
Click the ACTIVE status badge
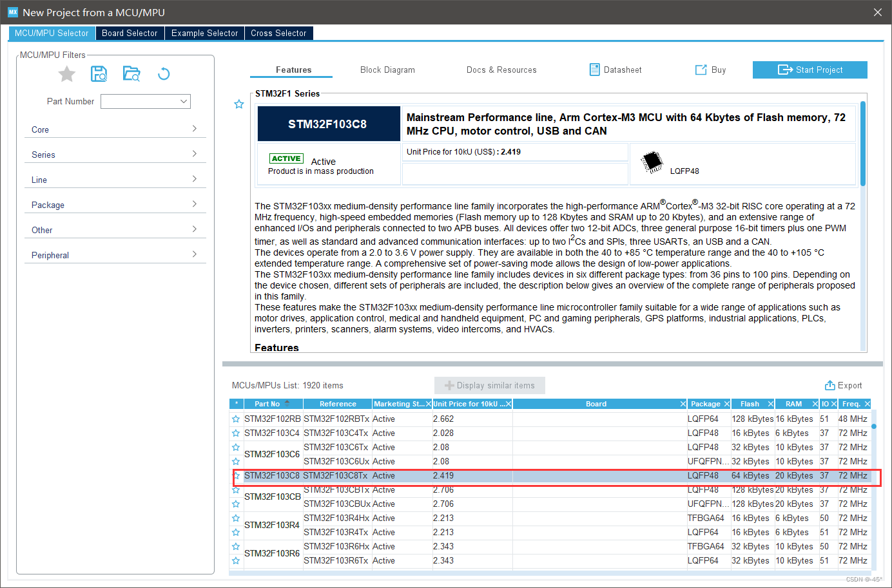286,158
